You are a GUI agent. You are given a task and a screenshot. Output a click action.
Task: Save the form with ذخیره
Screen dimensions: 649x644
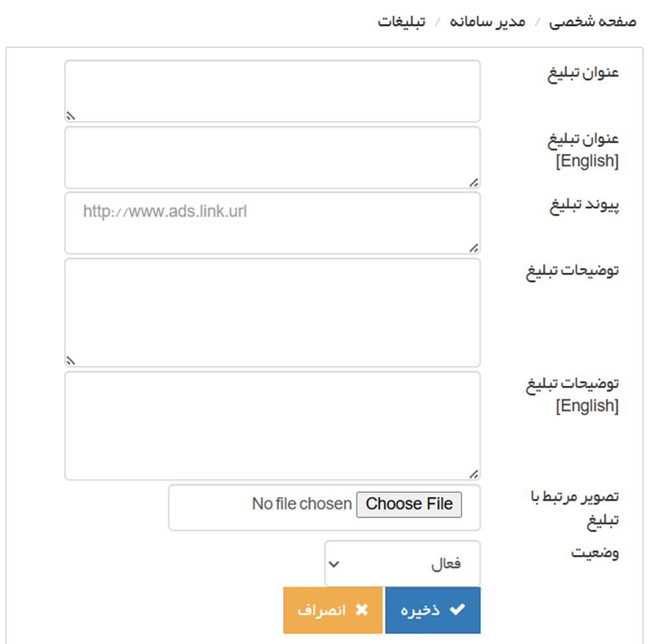click(433, 610)
